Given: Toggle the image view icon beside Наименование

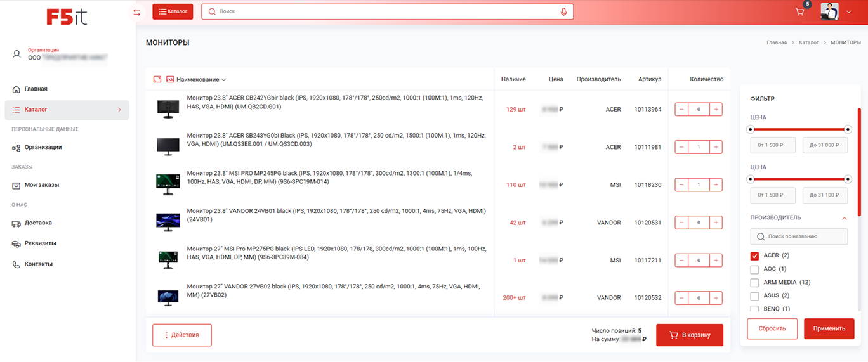Looking at the screenshot, I should coord(170,80).
